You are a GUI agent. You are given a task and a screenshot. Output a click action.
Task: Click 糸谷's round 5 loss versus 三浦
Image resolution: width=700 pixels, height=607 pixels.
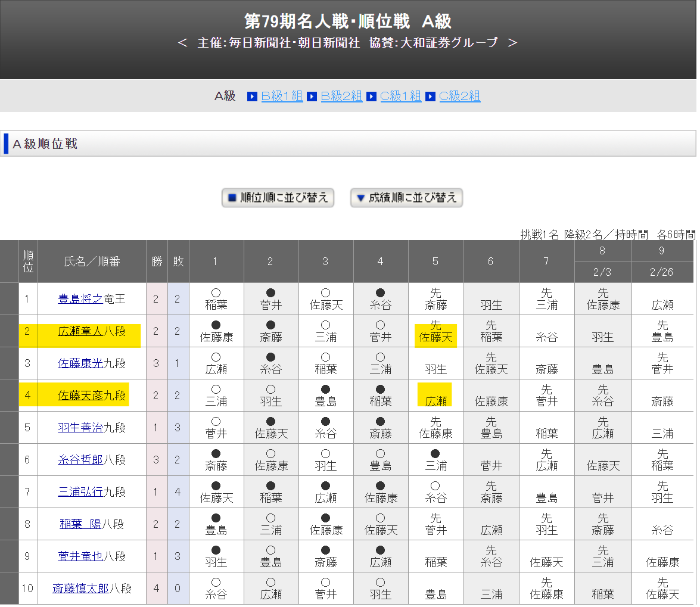coord(435,460)
